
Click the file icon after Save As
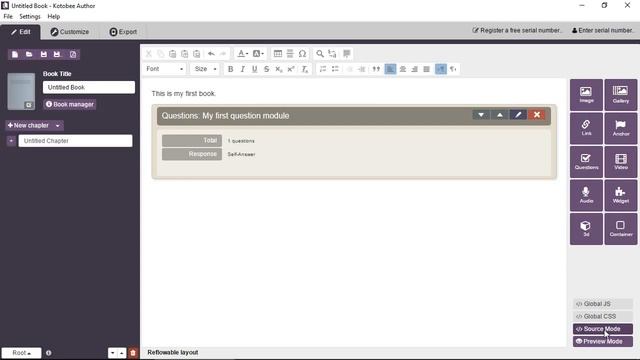pos(73,54)
